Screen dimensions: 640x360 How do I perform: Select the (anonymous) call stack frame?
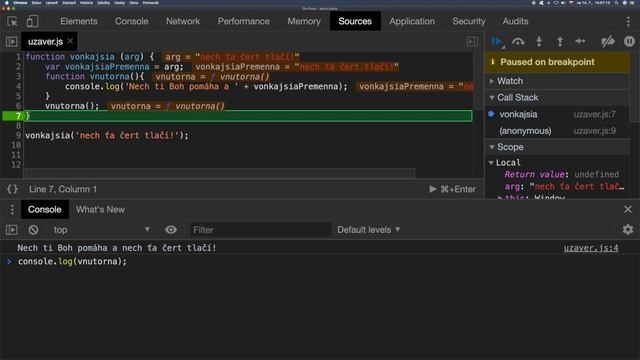[558, 131]
